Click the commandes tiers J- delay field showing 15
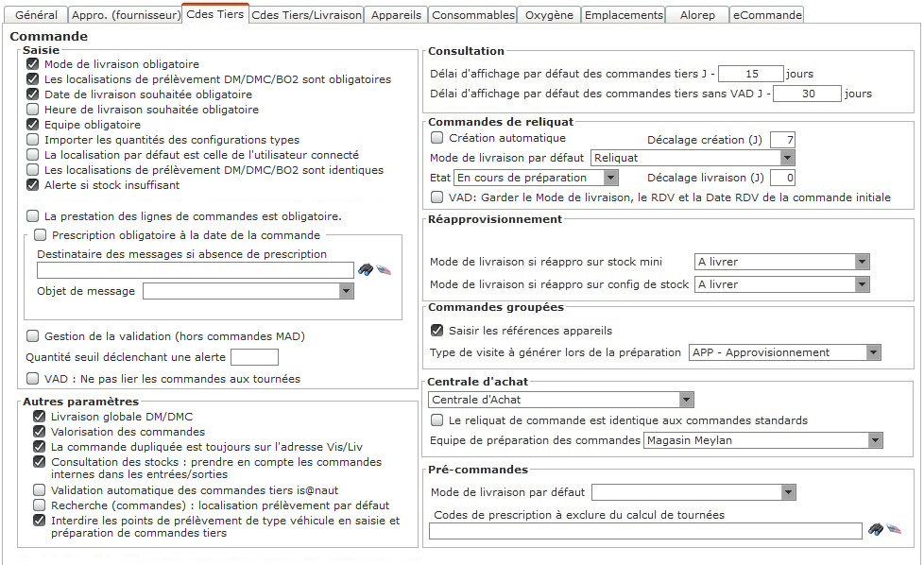Viewport: 924px width, 565px height. coord(751,74)
